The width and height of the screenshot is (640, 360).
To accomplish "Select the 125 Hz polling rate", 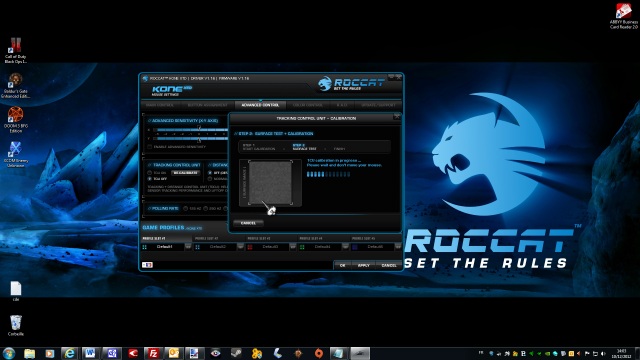I will 186,209.
